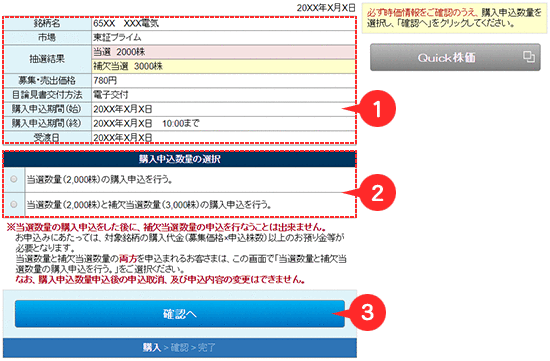Image resolution: width=550 pixels, height=361 pixels.
Task: Click the 完了 step in the breadcrumb
Action: (x=207, y=348)
